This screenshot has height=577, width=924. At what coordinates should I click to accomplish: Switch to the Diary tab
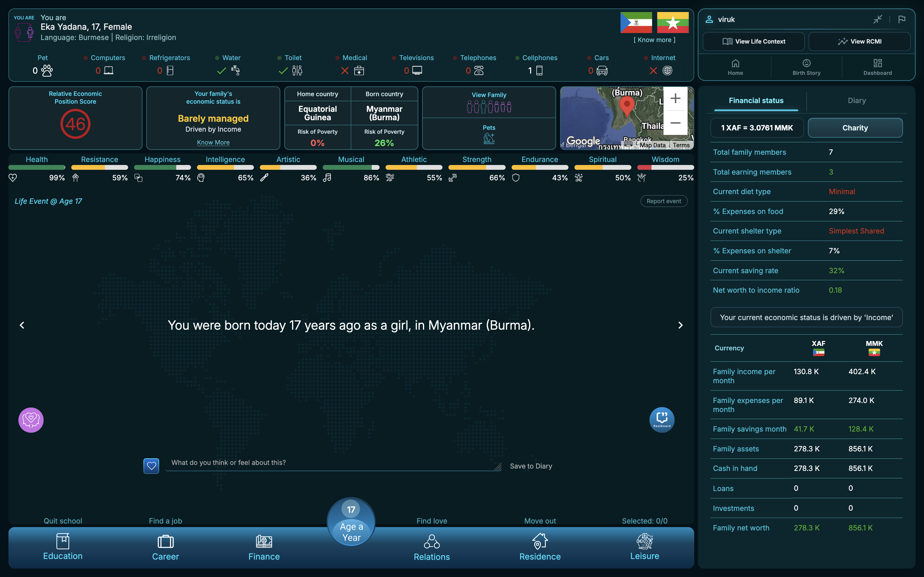coord(857,100)
